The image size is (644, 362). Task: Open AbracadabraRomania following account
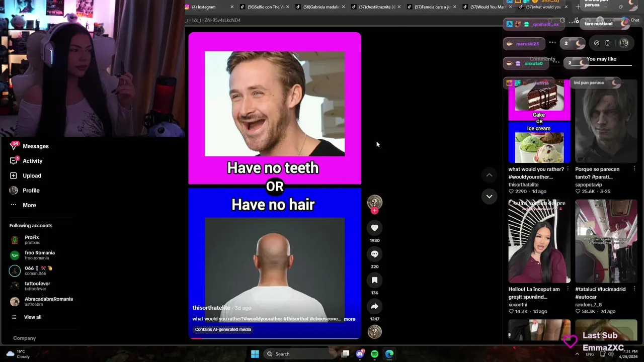(x=41, y=302)
